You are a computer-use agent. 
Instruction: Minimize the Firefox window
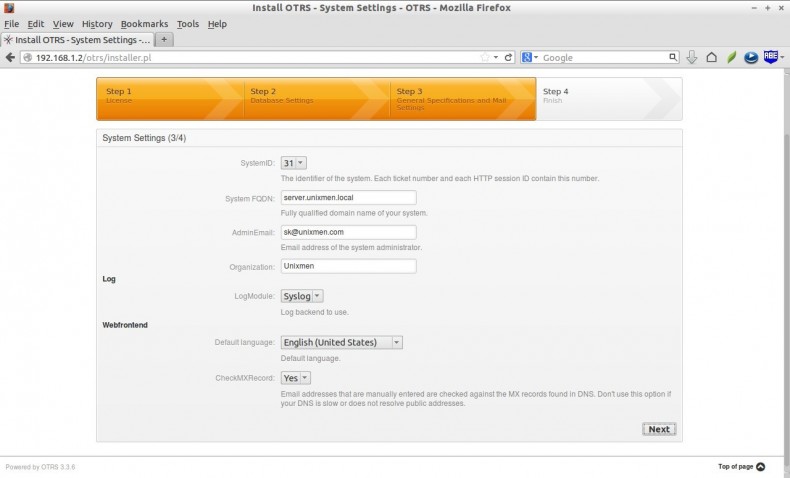click(x=754, y=8)
